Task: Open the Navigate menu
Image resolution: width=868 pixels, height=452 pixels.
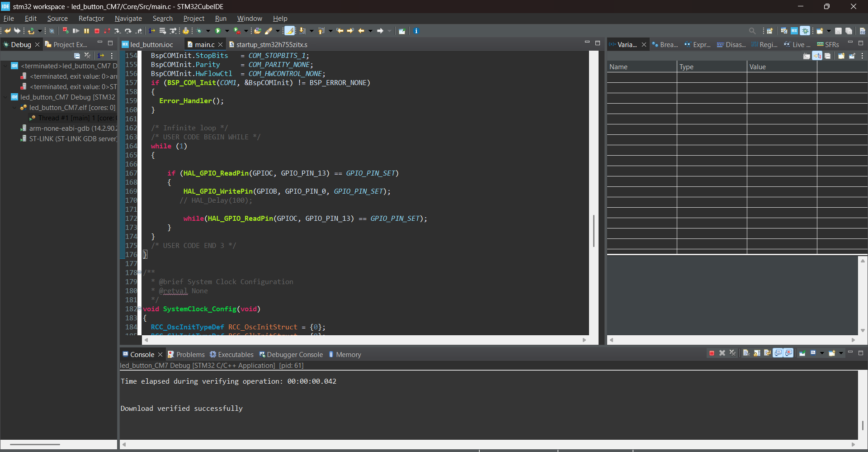Action: pyautogui.click(x=128, y=19)
